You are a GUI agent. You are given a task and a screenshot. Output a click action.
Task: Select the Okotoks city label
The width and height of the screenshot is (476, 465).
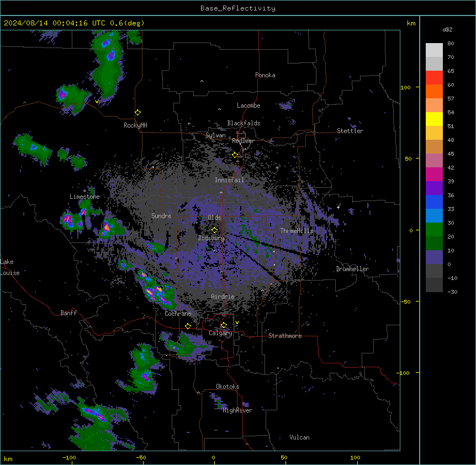click(228, 387)
